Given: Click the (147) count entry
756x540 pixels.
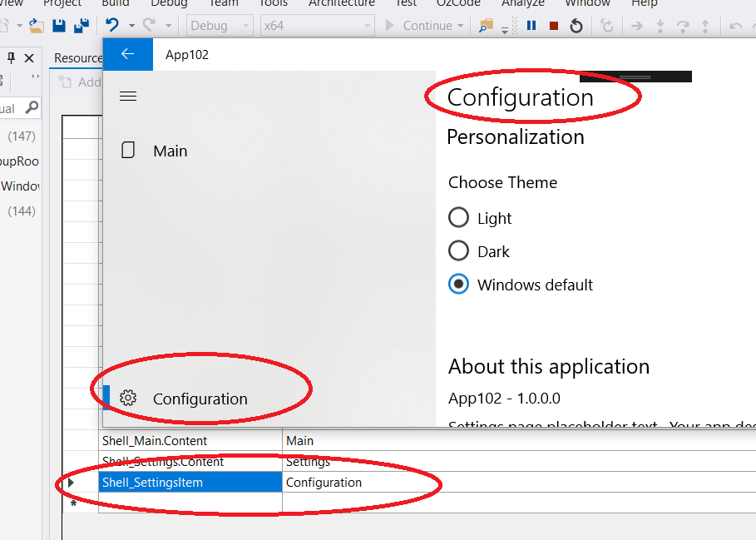Looking at the screenshot, I should 22,136.
